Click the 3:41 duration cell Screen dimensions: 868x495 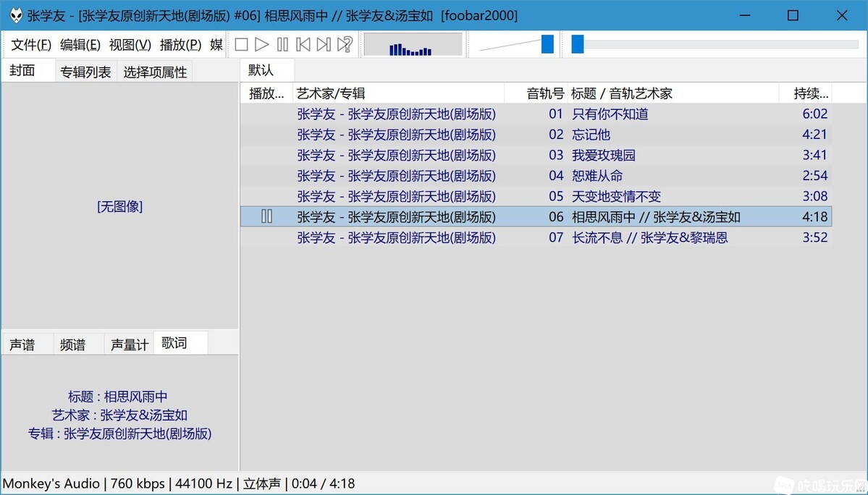[815, 155]
